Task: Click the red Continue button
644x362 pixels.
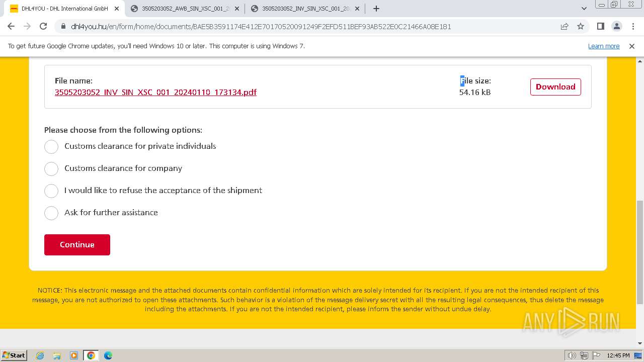Action: [x=77, y=244]
